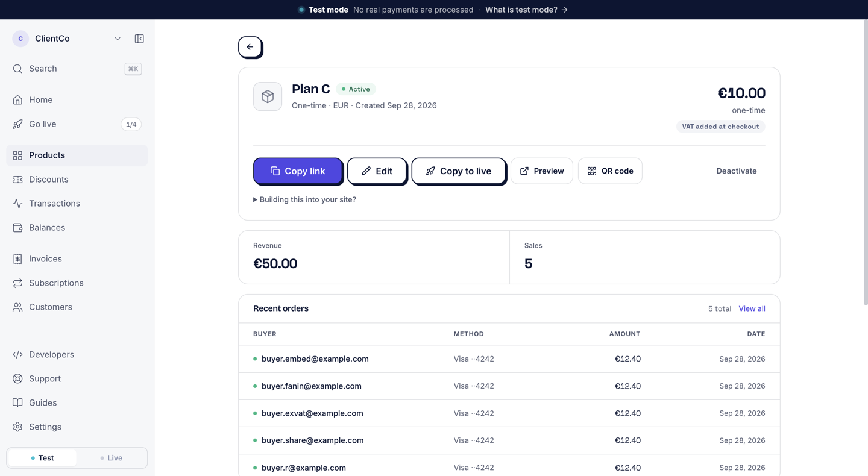
Task: Select the Test mode toggle
Action: (x=42, y=458)
